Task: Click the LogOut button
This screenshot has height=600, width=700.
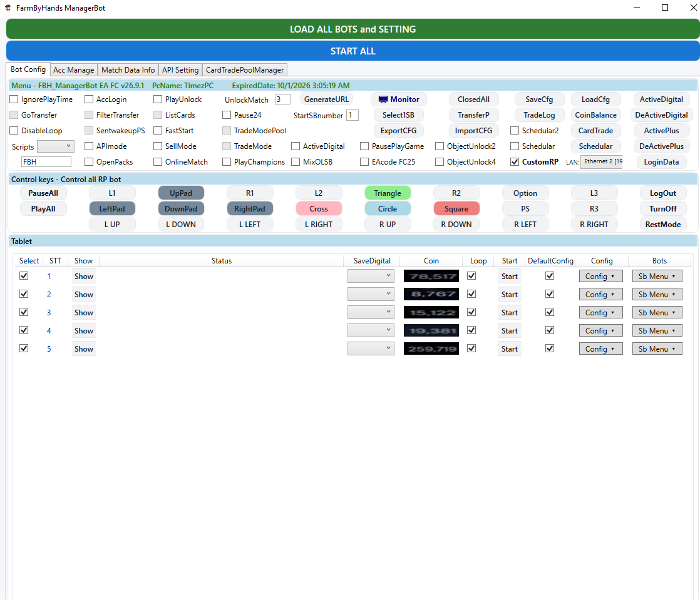Action: (x=663, y=193)
